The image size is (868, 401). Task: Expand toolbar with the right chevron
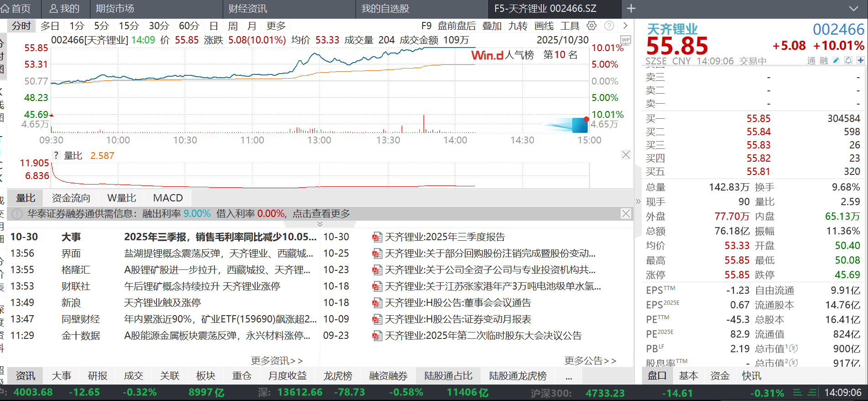point(625,26)
